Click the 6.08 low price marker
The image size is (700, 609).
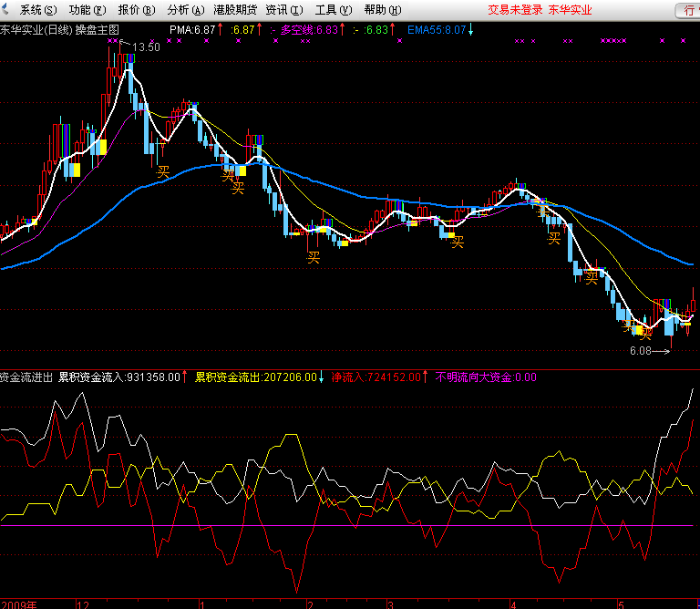click(x=642, y=350)
